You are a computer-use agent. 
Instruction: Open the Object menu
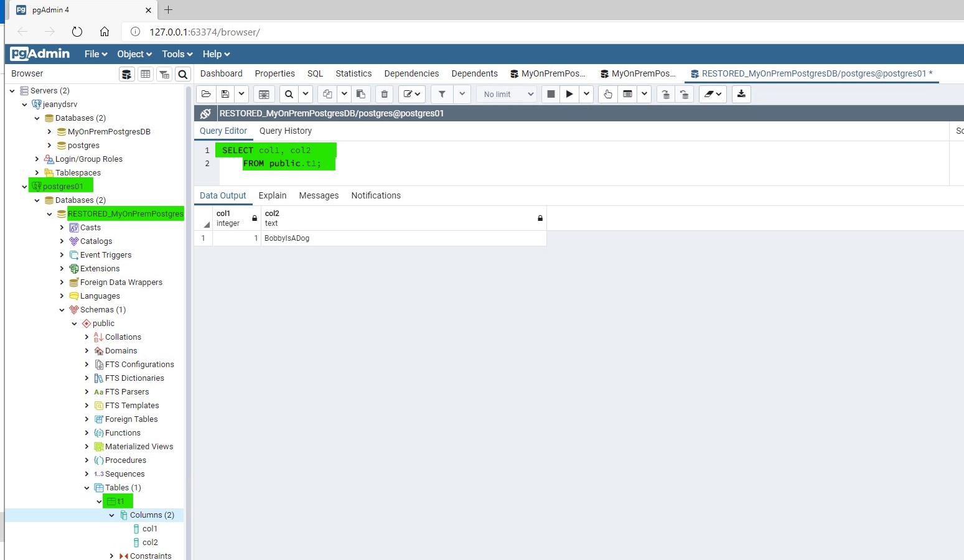(134, 54)
